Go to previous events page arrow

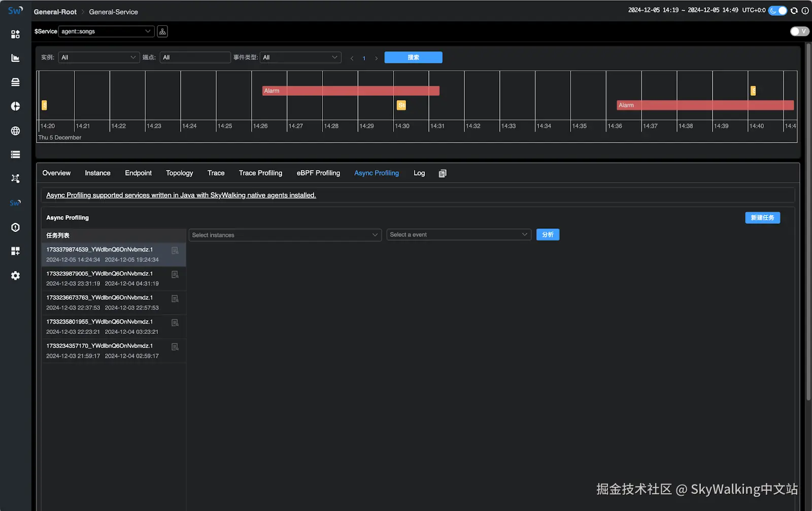coord(352,58)
